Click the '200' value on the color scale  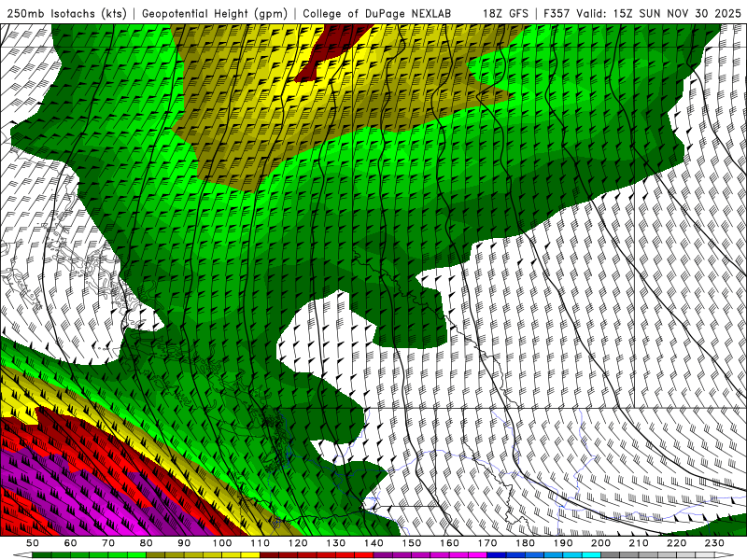pos(600,543)
